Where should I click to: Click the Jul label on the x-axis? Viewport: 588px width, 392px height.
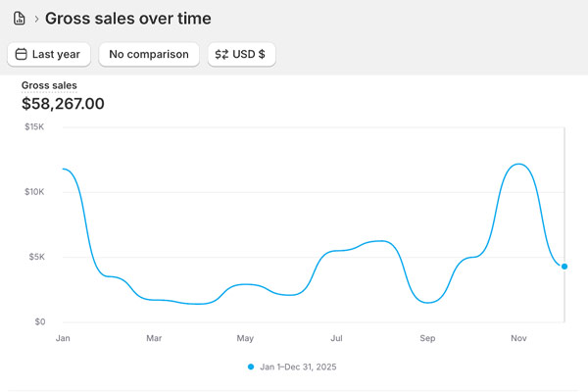point(336,338)
